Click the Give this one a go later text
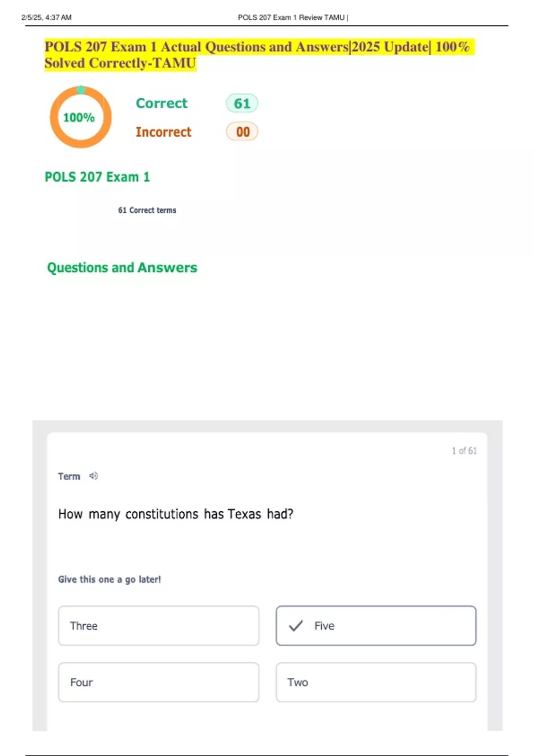The image size is (534, 756). [x=109, y=579]
